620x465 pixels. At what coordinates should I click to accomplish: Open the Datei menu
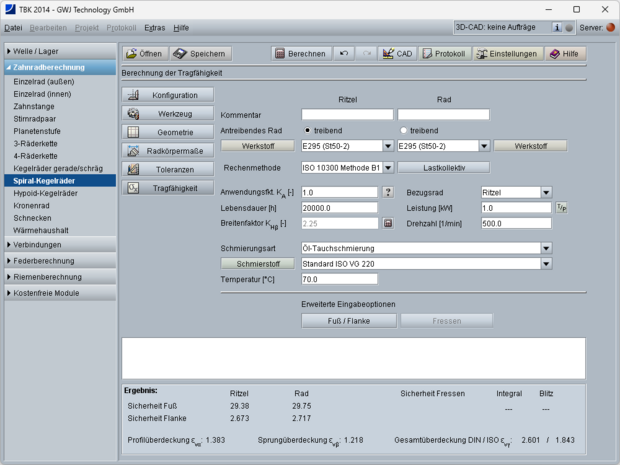point(14,28)
